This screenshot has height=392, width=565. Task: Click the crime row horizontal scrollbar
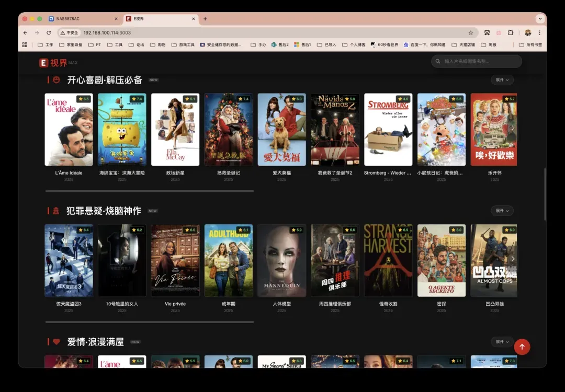tap(150, 322)
